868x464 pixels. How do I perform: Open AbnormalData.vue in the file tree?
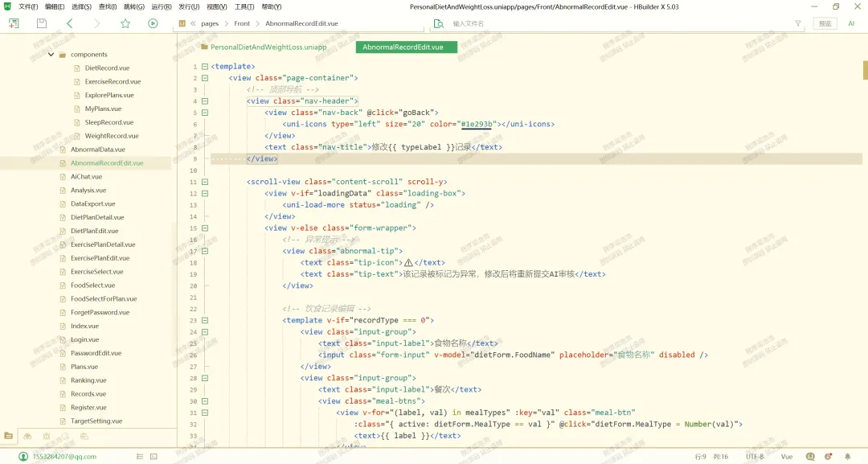(x=98, y=150)
